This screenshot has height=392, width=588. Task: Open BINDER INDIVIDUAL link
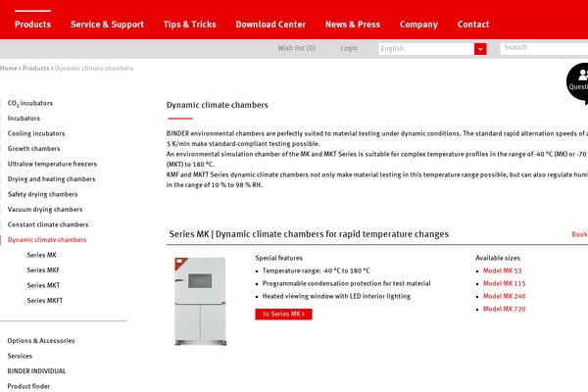click(x=36, y=371)
